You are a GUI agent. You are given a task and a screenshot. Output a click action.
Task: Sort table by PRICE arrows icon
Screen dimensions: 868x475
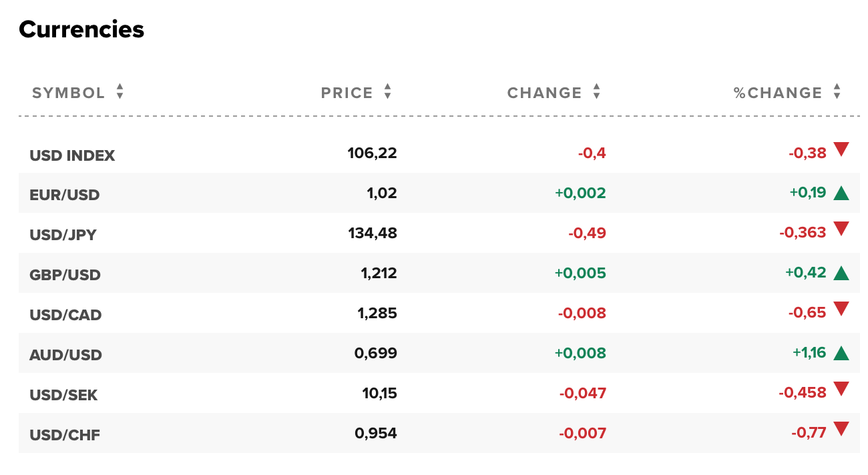pos(387,92)
